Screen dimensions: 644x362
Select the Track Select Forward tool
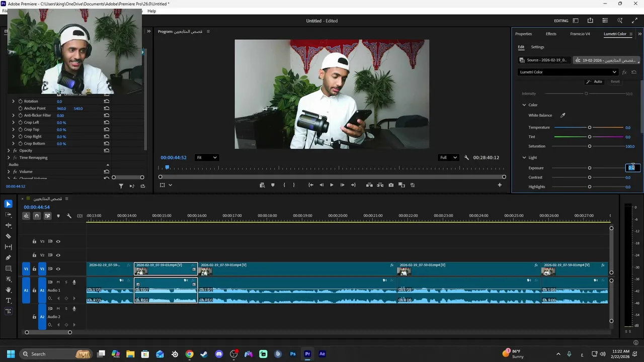(8, 215)
